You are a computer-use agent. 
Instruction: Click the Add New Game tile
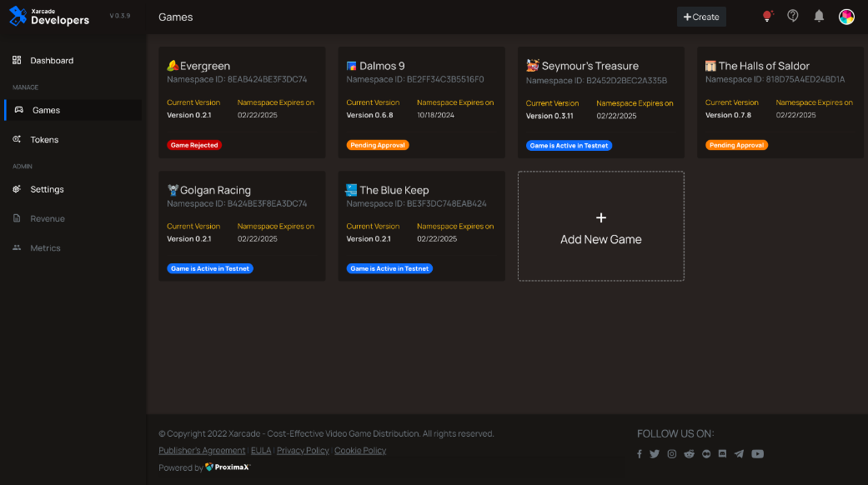coord(600,226)
